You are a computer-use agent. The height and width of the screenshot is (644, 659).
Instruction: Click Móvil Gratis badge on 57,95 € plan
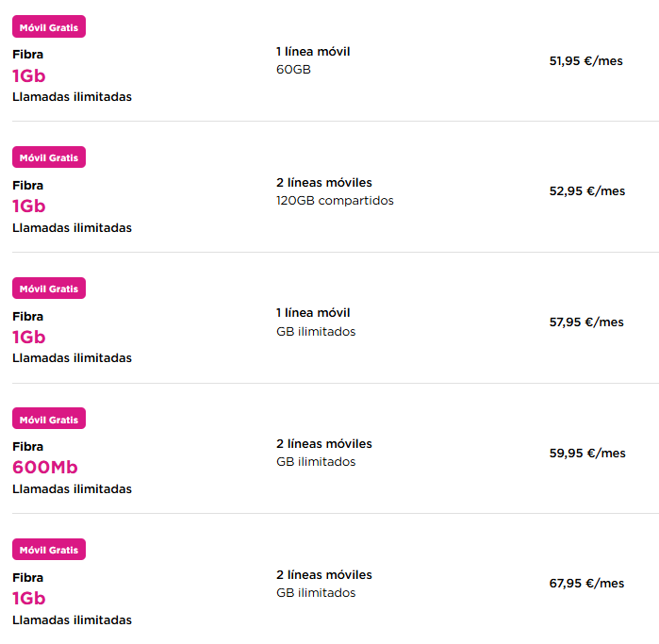(x=49, y=289)
